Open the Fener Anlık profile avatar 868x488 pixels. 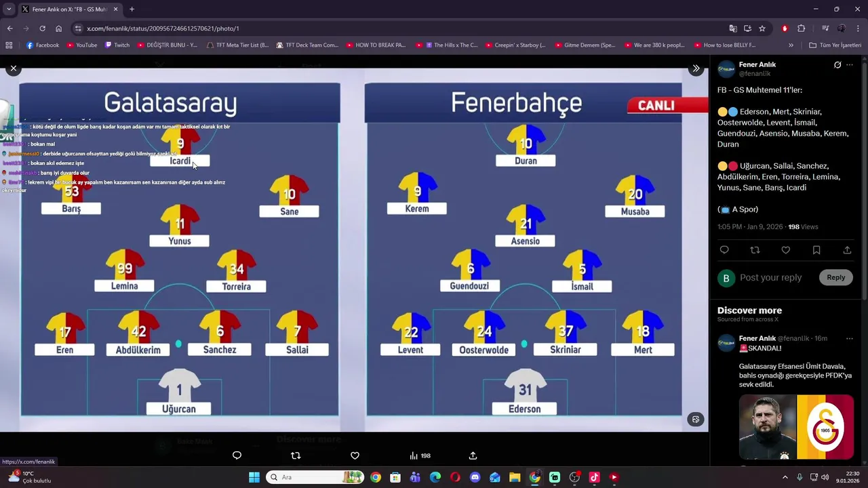726,69
